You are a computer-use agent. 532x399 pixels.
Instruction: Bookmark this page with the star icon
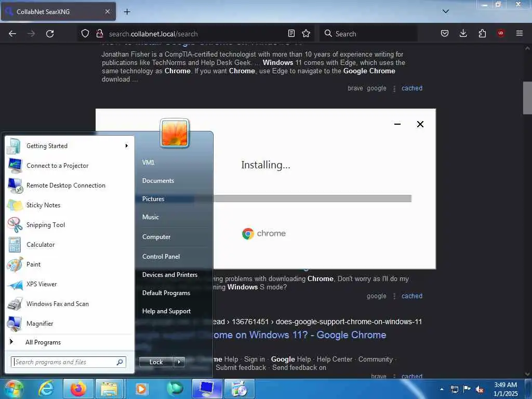(306, 33)
